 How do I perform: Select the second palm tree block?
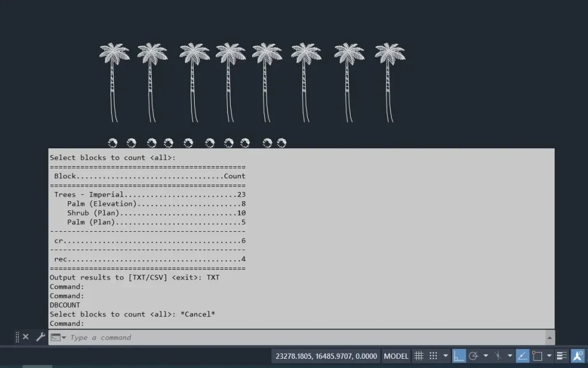[x=152, y=82]
